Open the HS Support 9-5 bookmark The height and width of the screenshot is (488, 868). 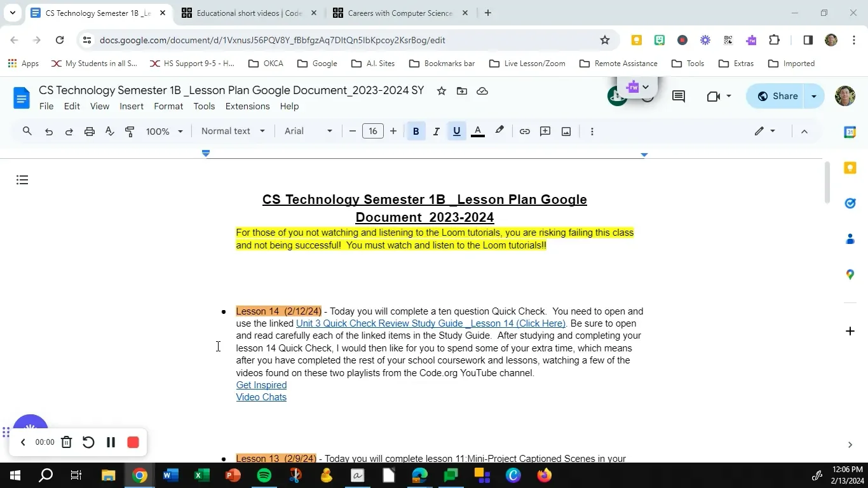point(192,64)
